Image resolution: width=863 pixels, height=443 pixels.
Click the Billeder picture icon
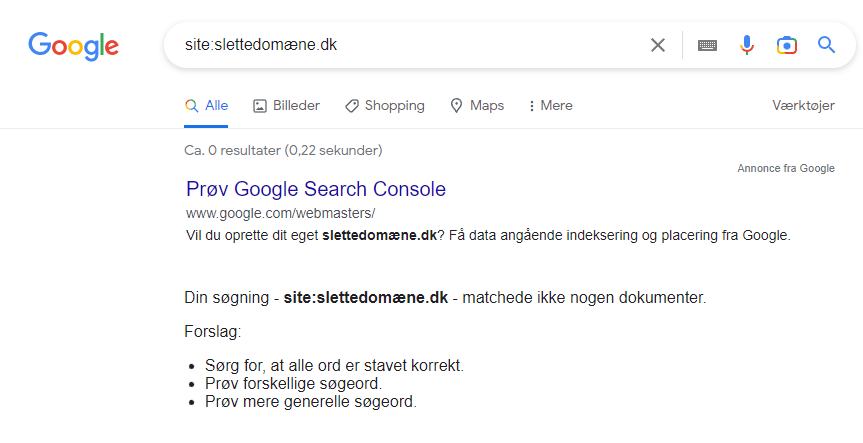pyautogui.click(x=260, y=106)
